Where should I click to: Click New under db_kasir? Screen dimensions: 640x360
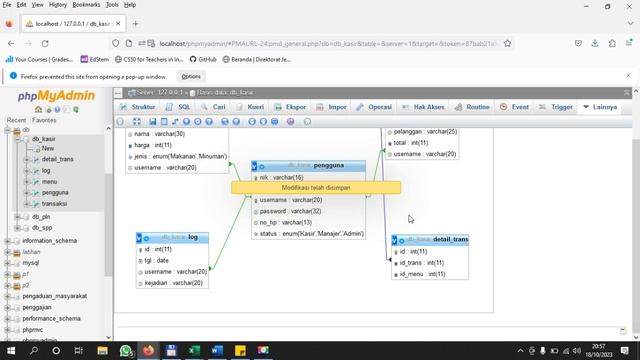point(48,149)
